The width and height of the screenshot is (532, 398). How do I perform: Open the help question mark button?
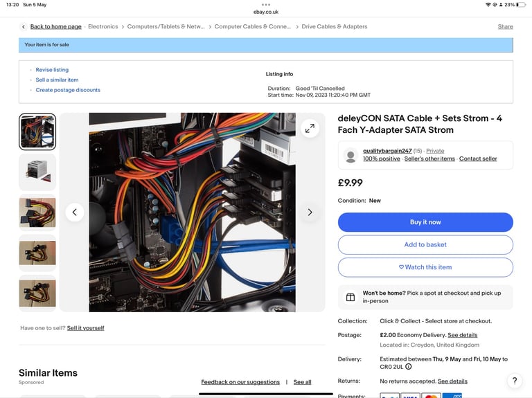pyautogui.click(x=515, y=381)
